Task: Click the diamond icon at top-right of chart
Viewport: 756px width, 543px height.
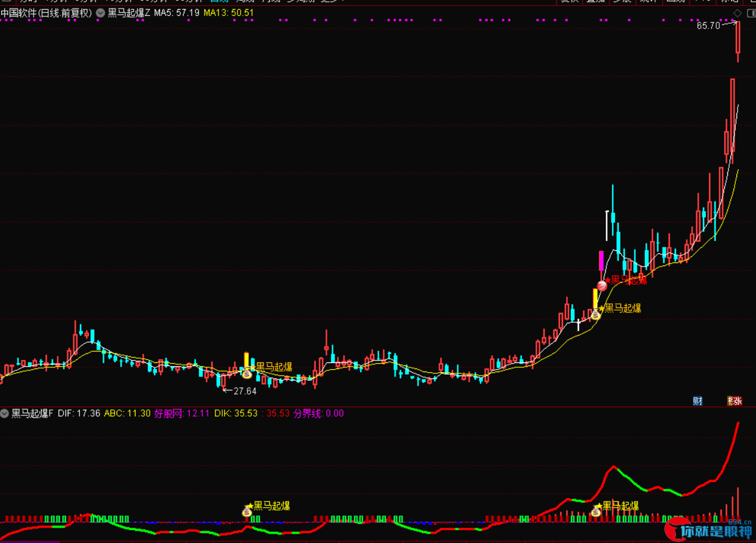Action: 737,13
